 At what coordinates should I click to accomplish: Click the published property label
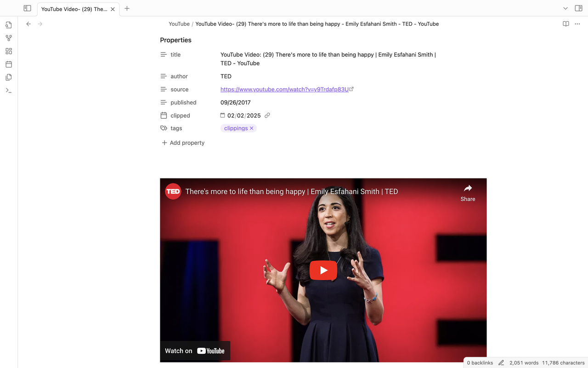[183, 103]
